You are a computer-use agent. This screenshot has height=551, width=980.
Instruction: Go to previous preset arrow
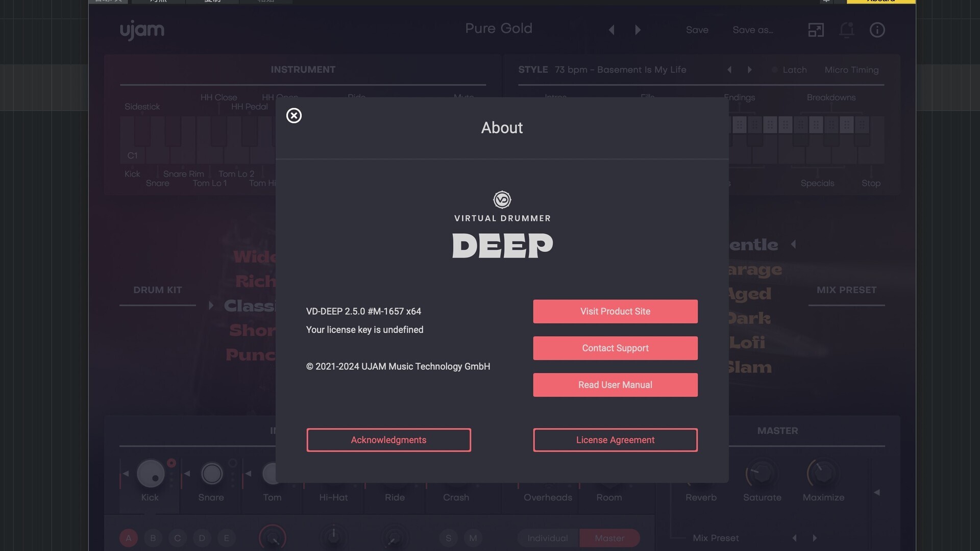(x=611, y=30)
